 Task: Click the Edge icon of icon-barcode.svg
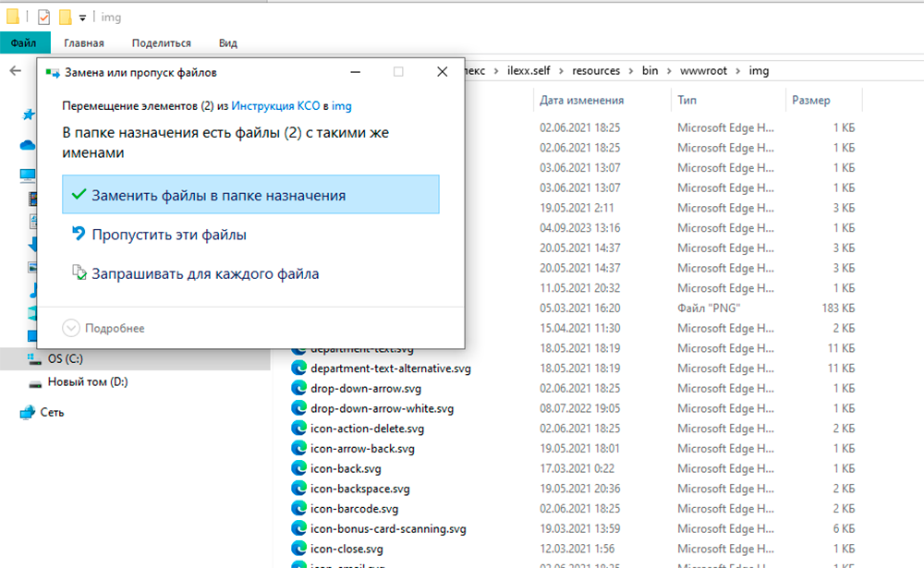click(298, 509)
